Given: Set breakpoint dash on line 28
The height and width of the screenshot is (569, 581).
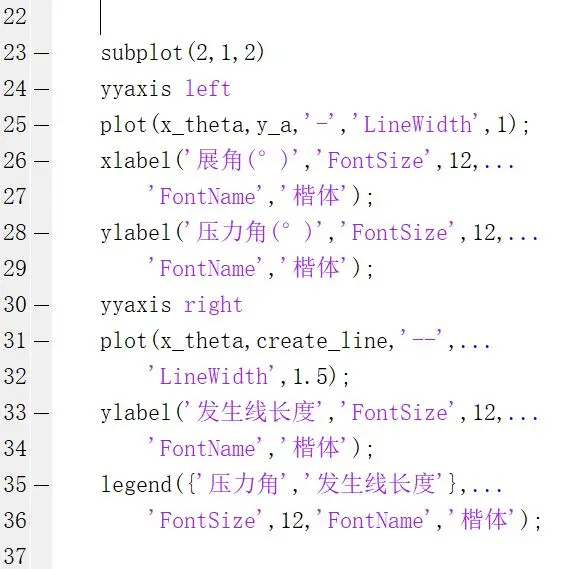Looking at the screenshot, I should pyautogui.click(x=42, y=233).
